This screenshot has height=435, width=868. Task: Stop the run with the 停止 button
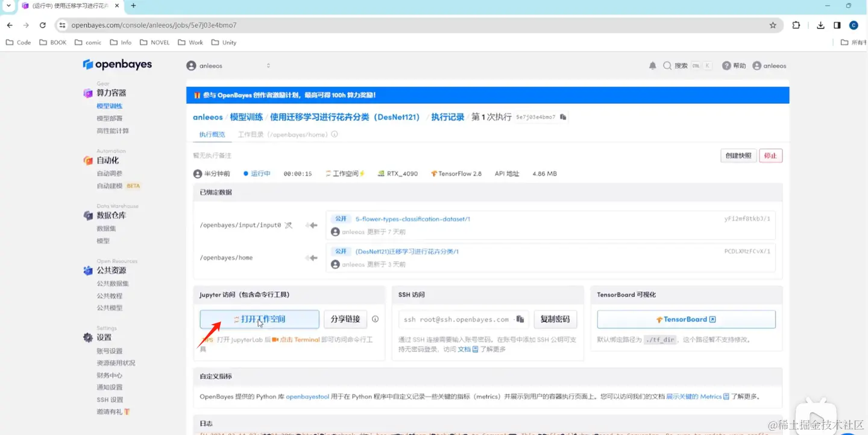point(770,156)
